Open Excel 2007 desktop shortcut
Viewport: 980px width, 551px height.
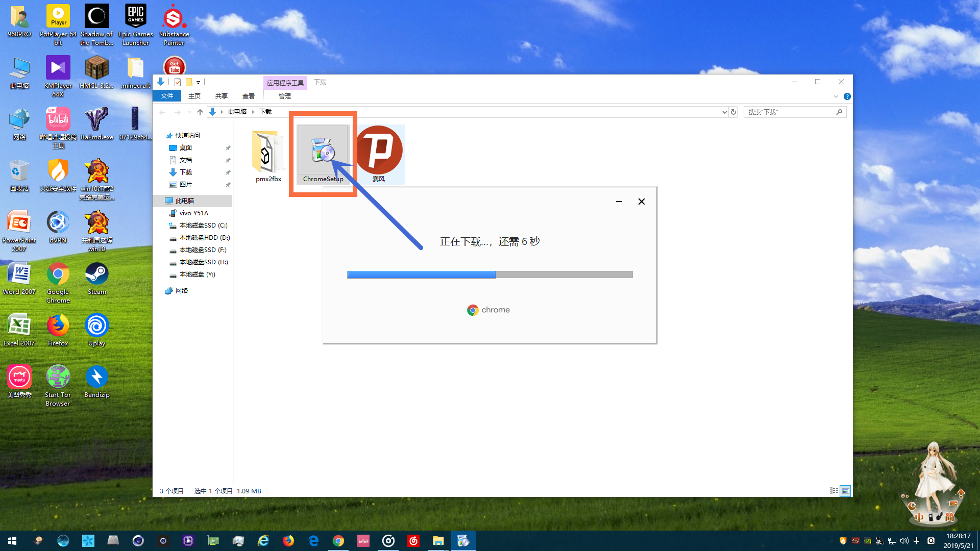19,330
